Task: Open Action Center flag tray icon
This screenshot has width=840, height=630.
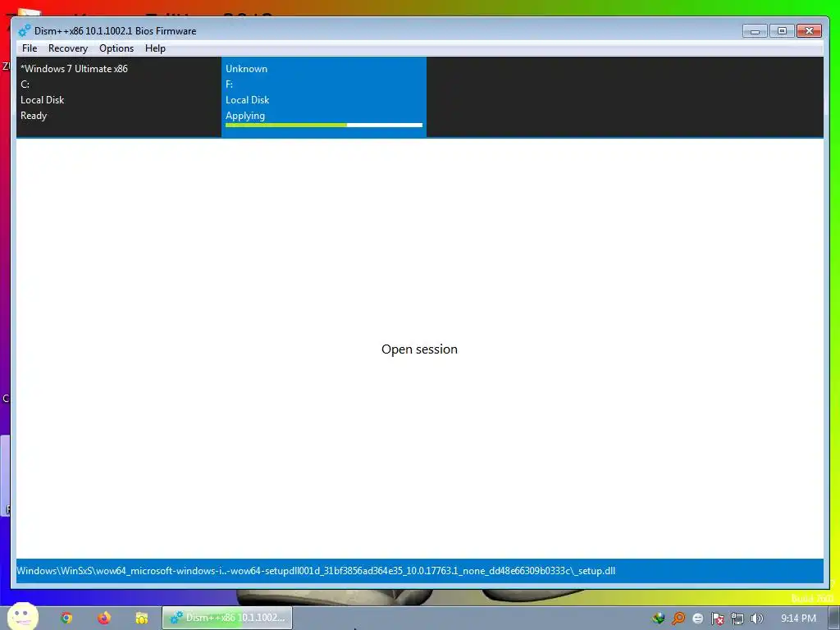Action: pos(717,619)
